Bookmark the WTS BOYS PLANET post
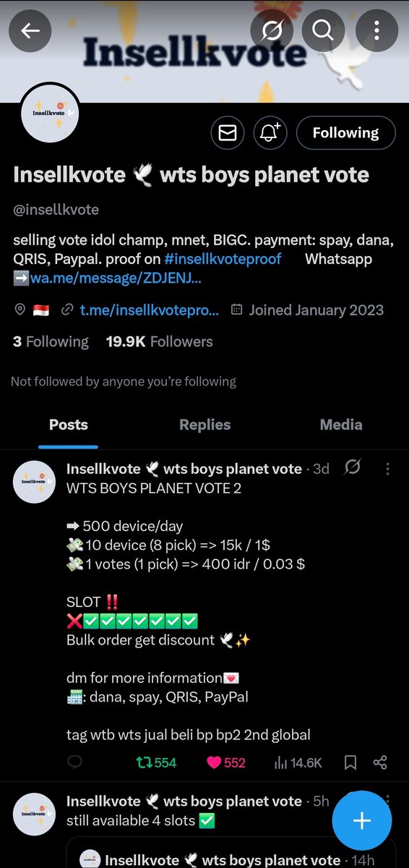Image resolution: width=409 pixels, height=868 pixels. click(350, 762)
